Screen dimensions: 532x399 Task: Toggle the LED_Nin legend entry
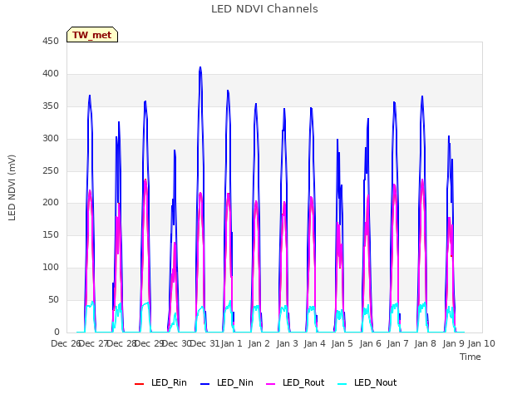click(227, 383)
